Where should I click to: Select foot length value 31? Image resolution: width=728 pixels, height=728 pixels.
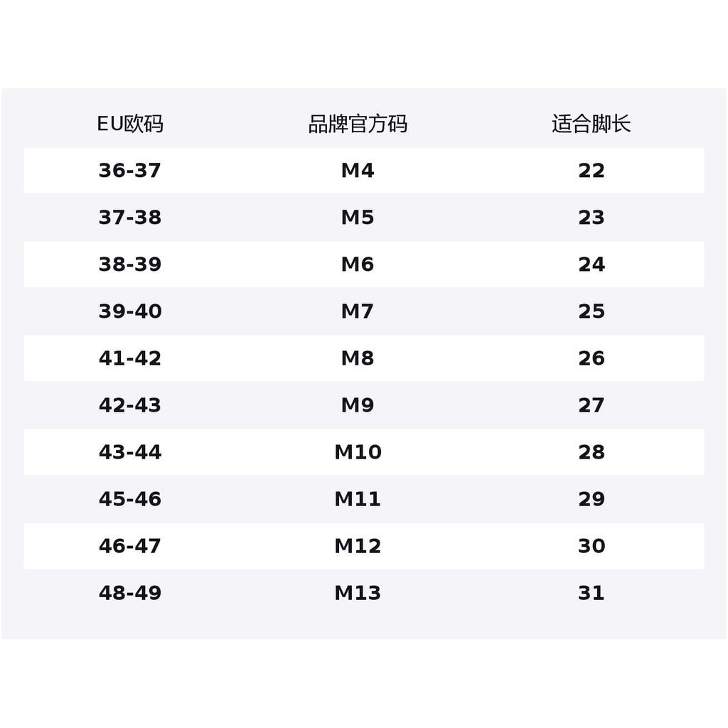coord(591,592)
